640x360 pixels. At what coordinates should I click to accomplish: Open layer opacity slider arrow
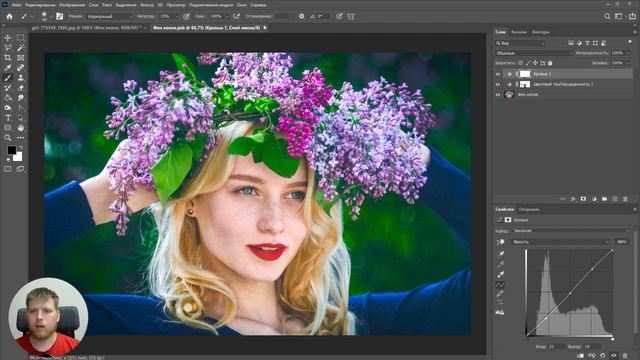(628, 53)
